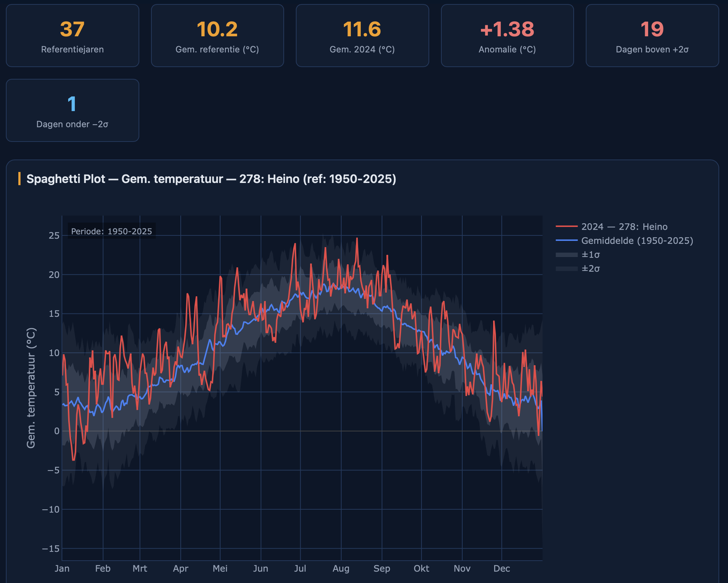The height and width of the screenshot is (583, 728).
Task: Click the Jul label on x-axis
Action: [300, 568]
